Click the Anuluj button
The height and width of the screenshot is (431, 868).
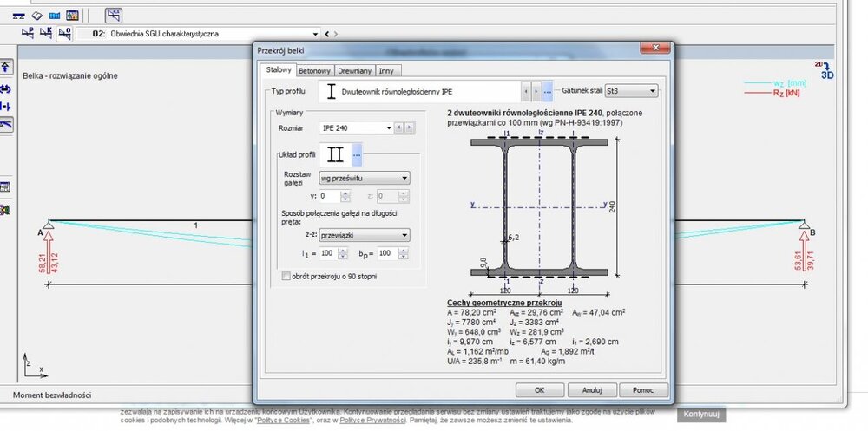pyautogui.click(x=592, y=390)
